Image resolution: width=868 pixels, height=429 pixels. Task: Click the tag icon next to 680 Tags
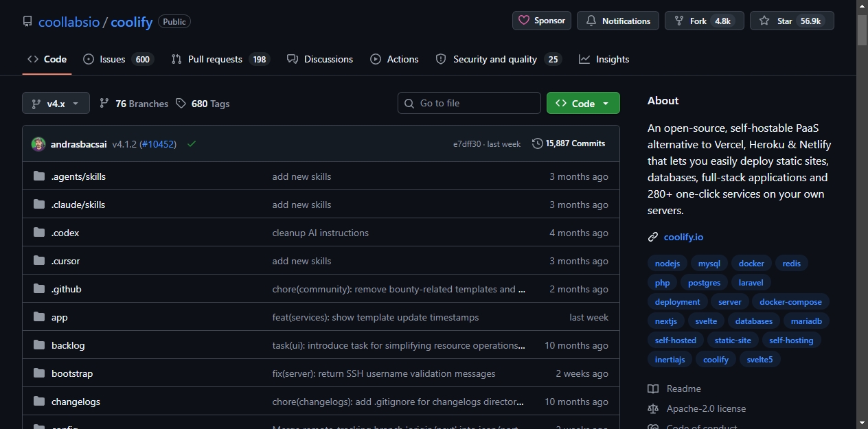coord(181,103)
